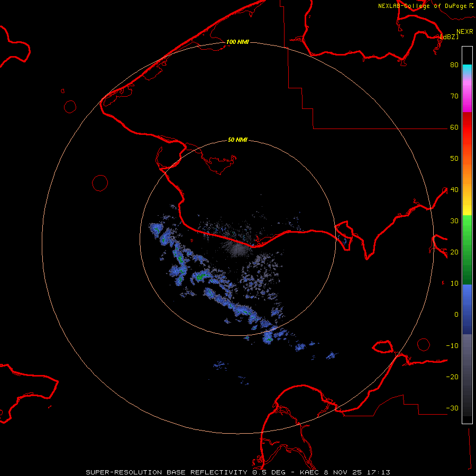This screenshot has width=476, height=476.
Task: Click the 70 value on the dBZ scale
Action: pyautogui.click(x=454, y=96)
